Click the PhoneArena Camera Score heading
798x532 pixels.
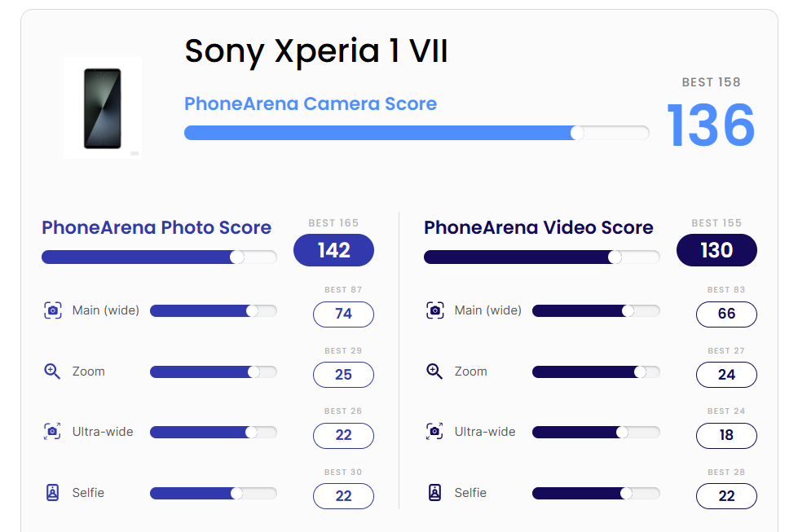pyautogui.click(x=311, y=103)
